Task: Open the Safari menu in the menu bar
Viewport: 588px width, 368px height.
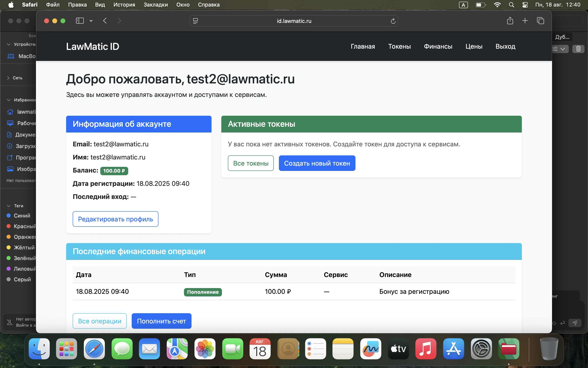Action: click(30, 5)
